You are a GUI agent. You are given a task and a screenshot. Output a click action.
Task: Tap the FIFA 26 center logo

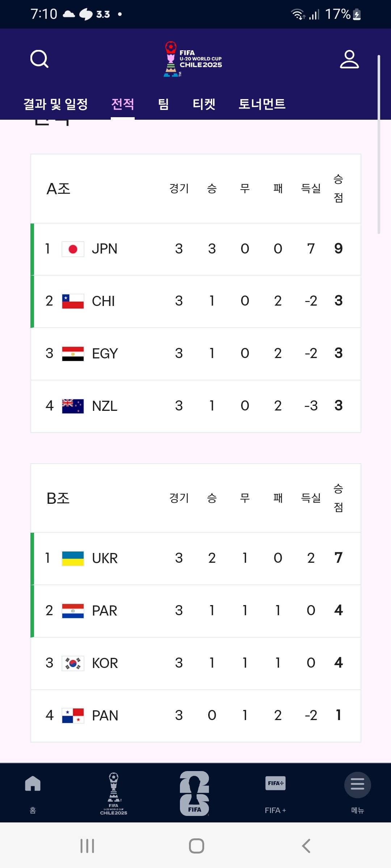(x=194, y=793)
